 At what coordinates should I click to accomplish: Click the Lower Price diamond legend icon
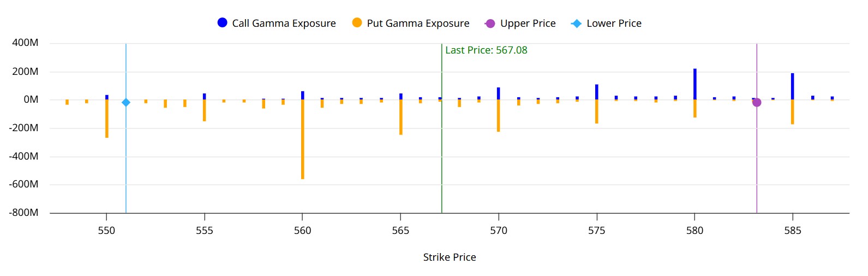coord(576,24)
